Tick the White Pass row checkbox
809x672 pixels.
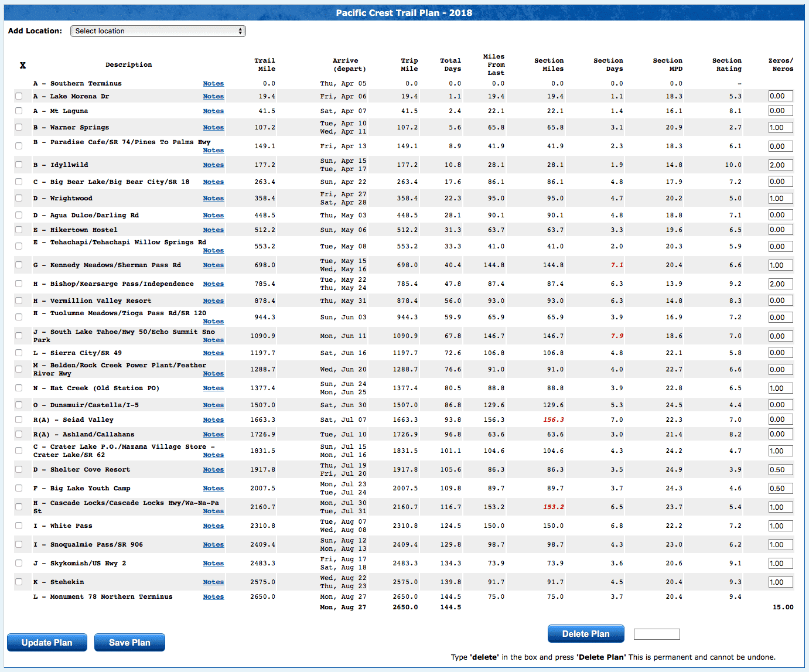[x=19, y=526]
